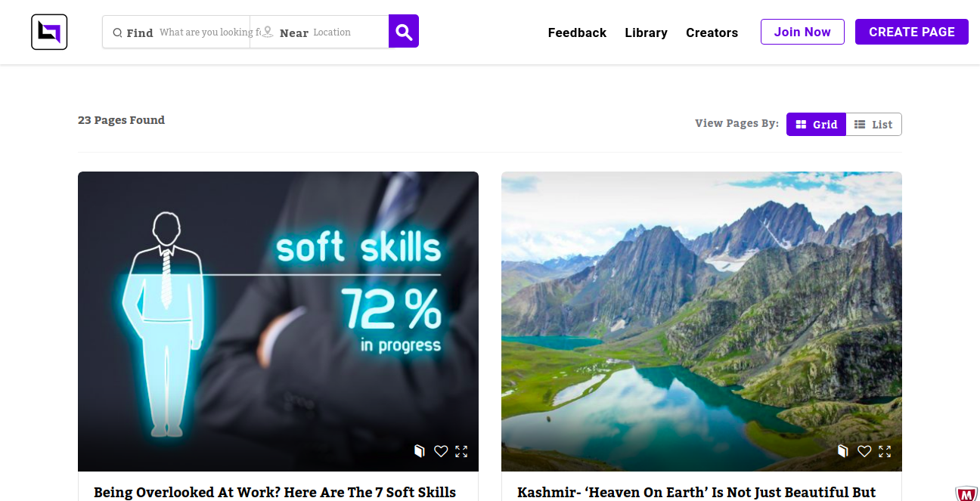Open the Feedback menu item

click(577, 32)
